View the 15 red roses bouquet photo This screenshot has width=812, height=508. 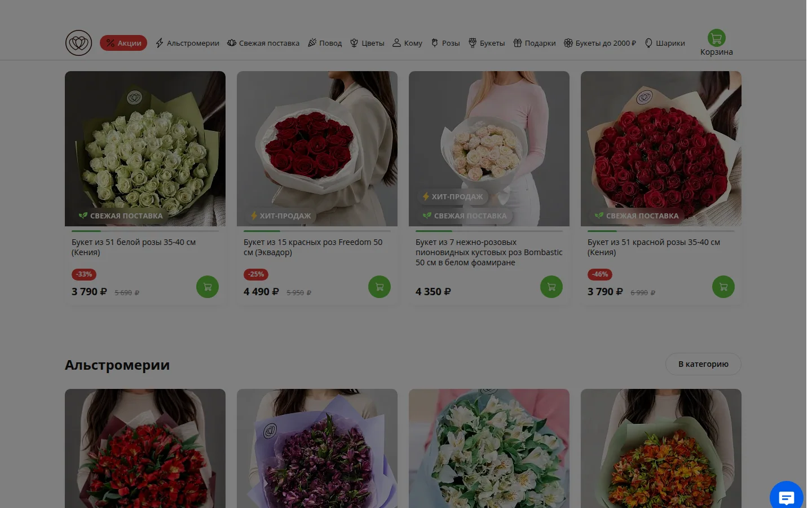[x=317, y=148]
